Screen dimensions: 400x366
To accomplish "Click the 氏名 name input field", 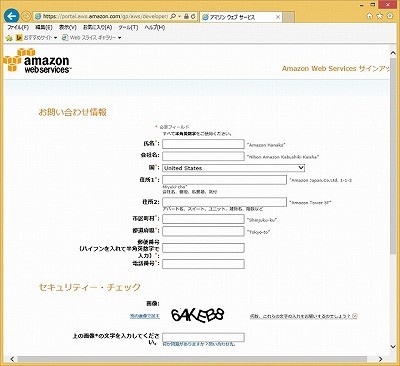I will (x=203, y=144).
